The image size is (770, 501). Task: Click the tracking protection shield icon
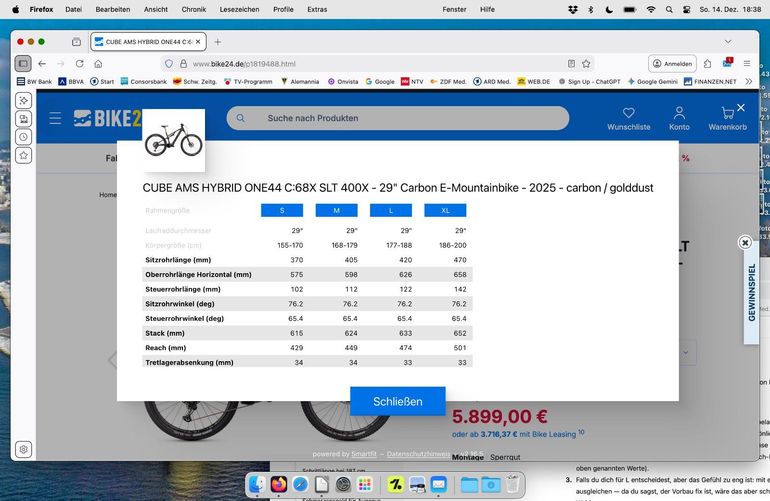click(169, 63)
